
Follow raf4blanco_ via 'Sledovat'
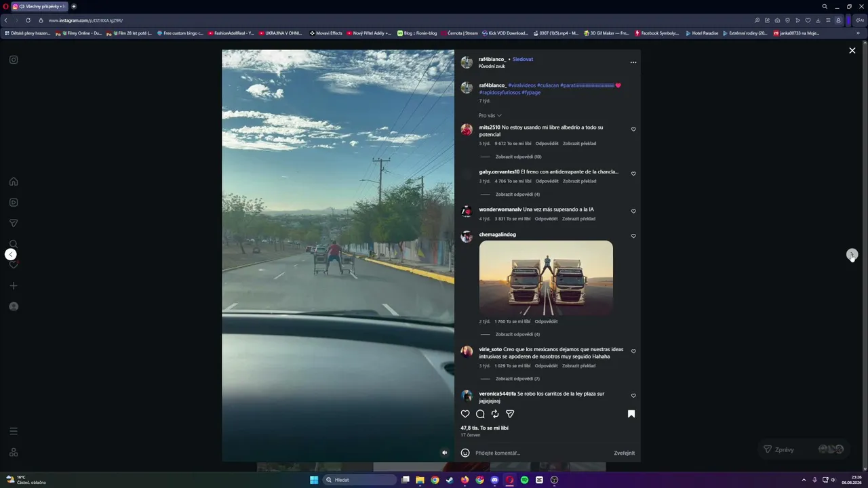(523, 59)
